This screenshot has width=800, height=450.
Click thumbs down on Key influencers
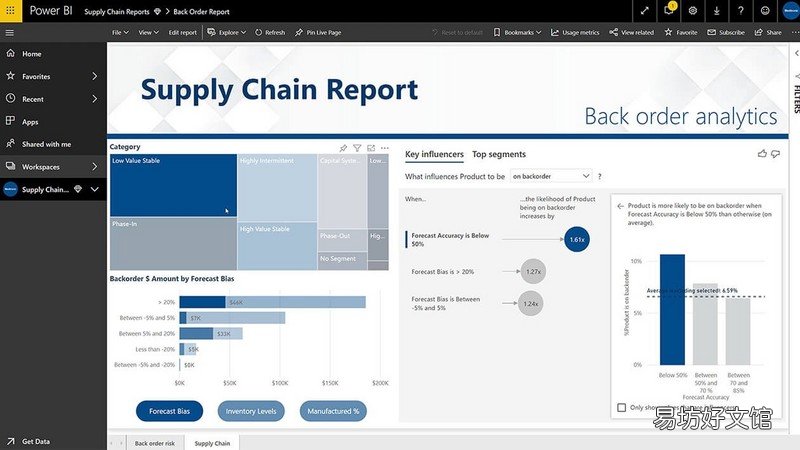[776, 154]
